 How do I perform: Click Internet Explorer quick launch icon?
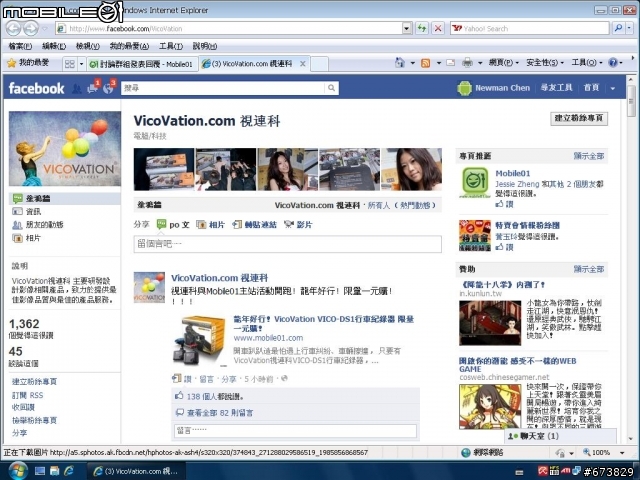(x=68, y=471)
